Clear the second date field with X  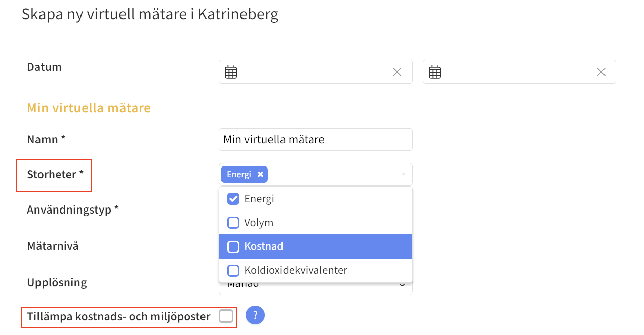(601, 72)
